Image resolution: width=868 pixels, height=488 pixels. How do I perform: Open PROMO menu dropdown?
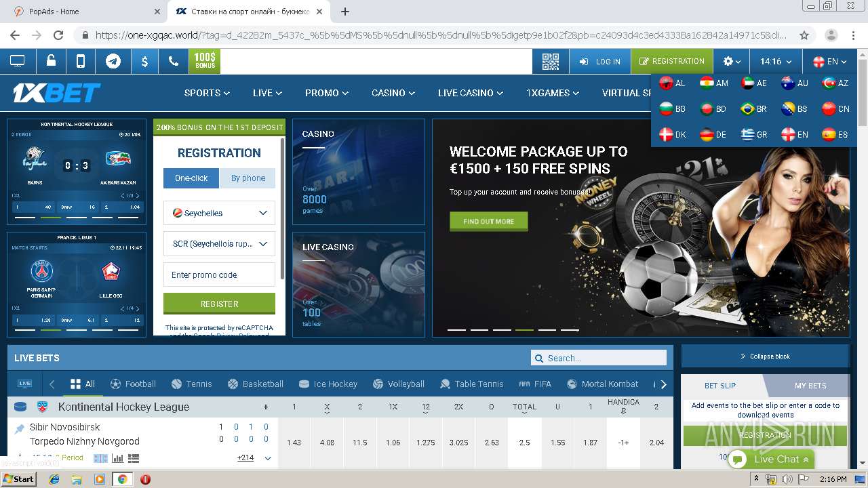[x=327, y=93]
